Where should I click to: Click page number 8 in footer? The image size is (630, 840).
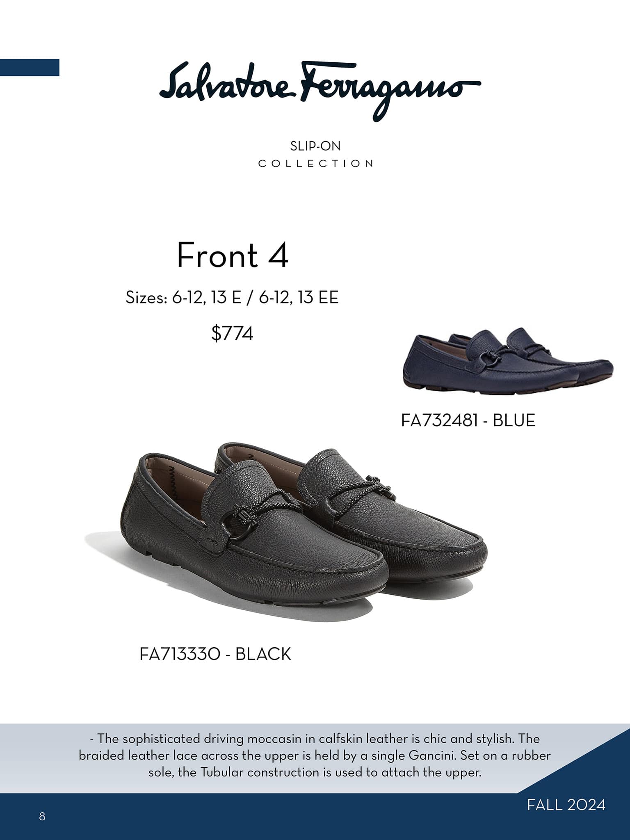[x=42, y=816]
